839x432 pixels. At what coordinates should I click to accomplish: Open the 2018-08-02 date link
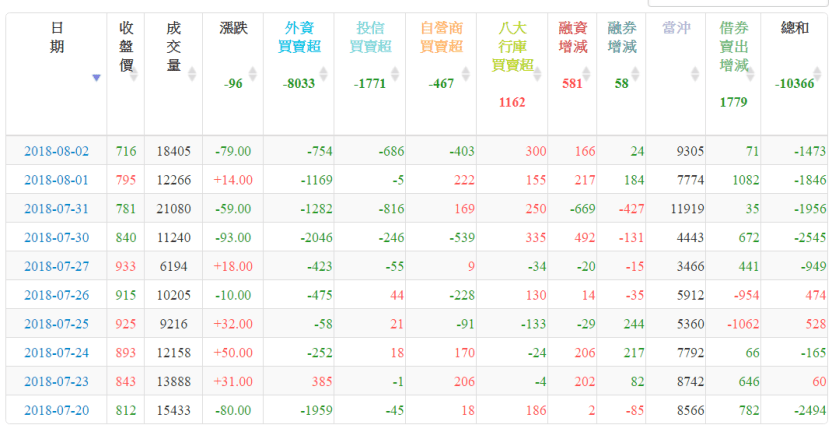[x=56, y=151]
